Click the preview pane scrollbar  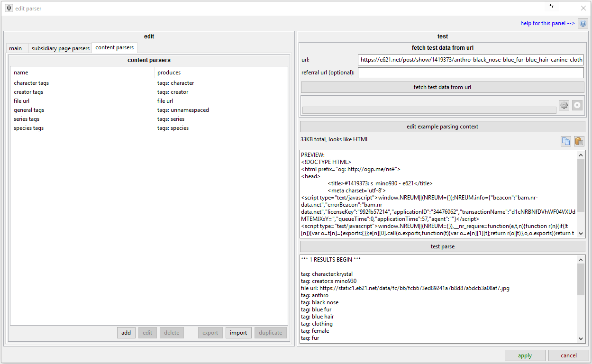pyautogui.click(x=582, y=185)
